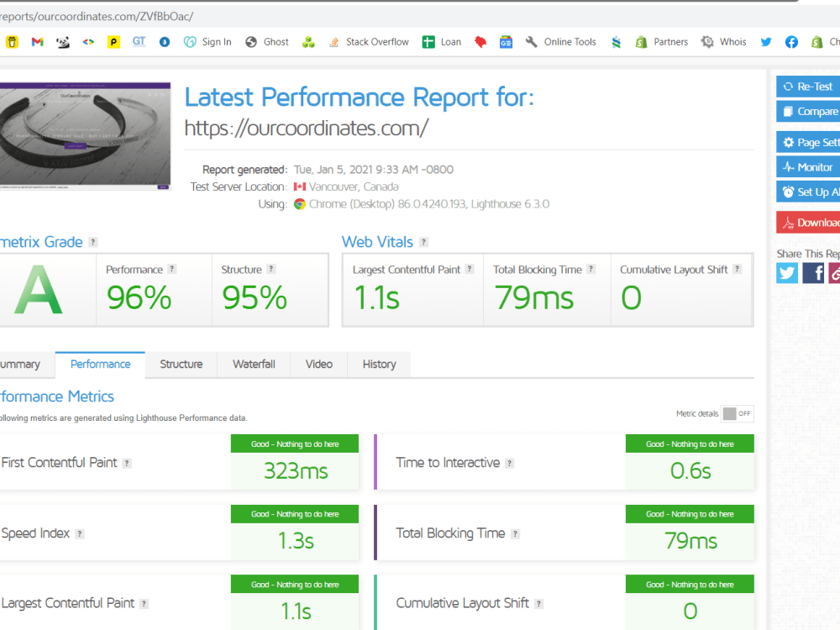Open the History tab
The width and height of the screenshot is (840, 630).
tap(380, 365)
